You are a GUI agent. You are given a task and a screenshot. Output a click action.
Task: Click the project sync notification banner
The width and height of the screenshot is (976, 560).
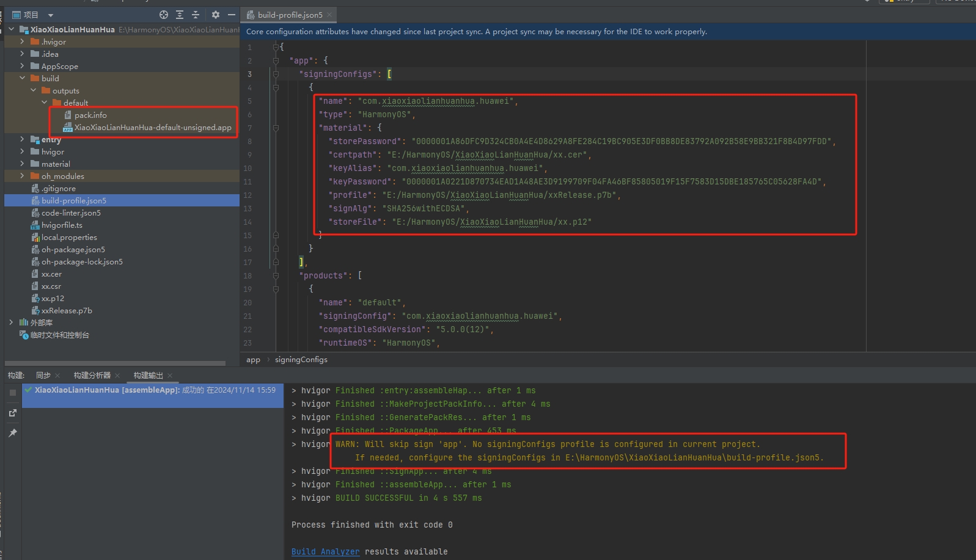coord(608,32)
